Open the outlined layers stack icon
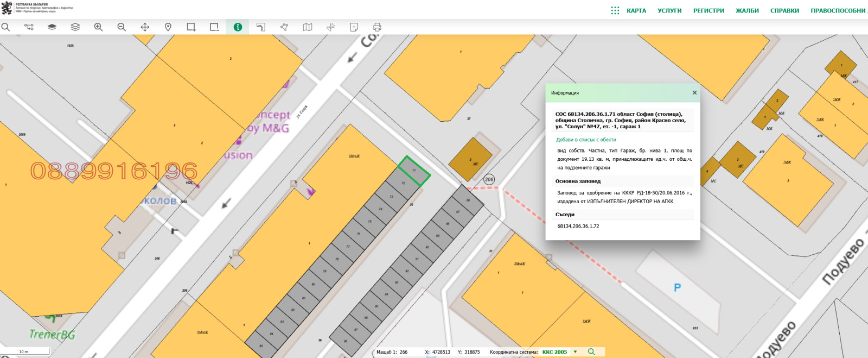 [x=75, y=27]
